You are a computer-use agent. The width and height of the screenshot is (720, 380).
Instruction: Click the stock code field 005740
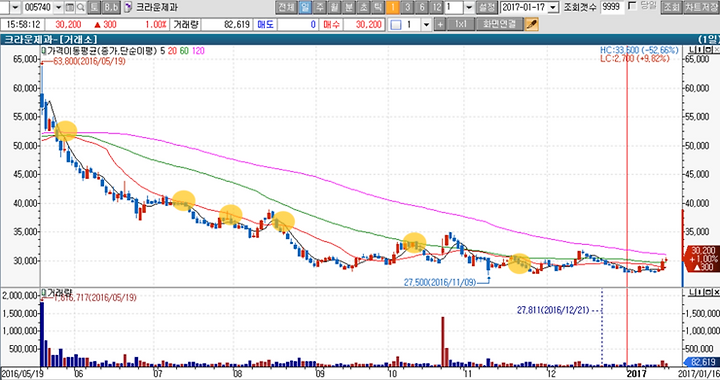[38, 7]
